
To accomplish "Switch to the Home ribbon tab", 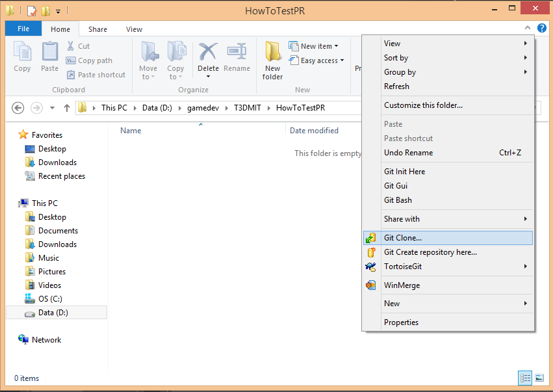I will tap(60, 29).
